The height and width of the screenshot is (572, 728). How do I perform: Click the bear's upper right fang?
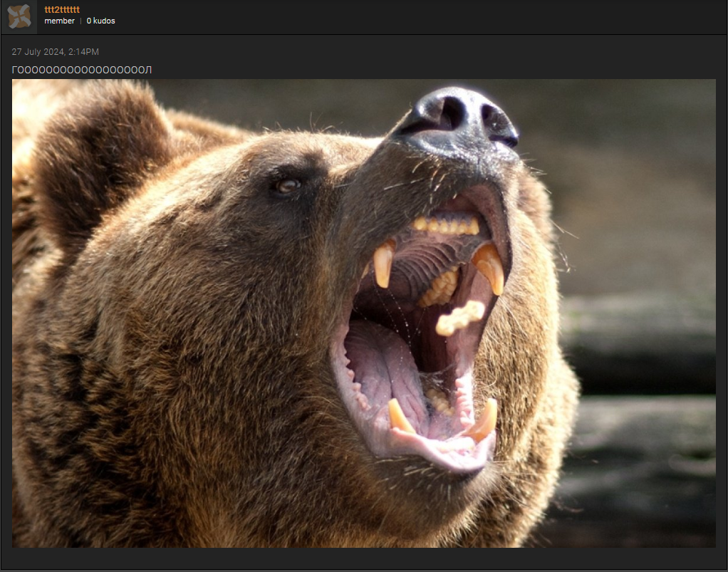tap(491, 267)
